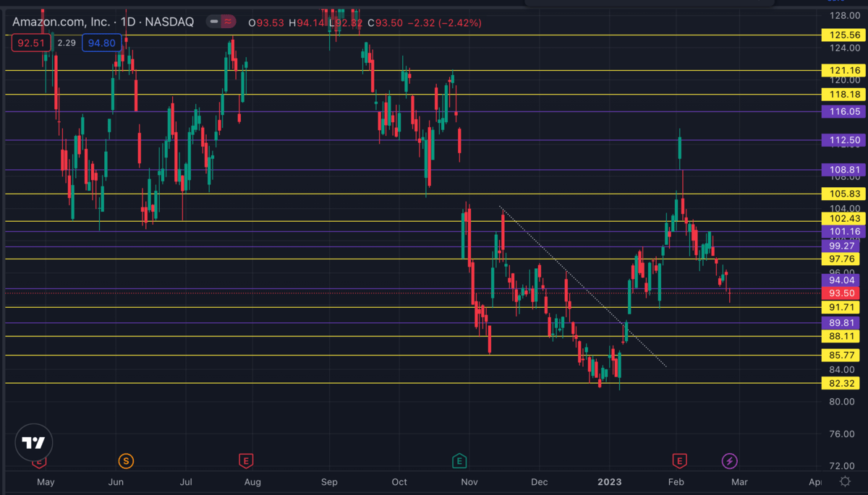Screen dimensions: 868x495
Task: Open the green earnings E marker near November
Action: pyautogui.click(x=459, y=460)
